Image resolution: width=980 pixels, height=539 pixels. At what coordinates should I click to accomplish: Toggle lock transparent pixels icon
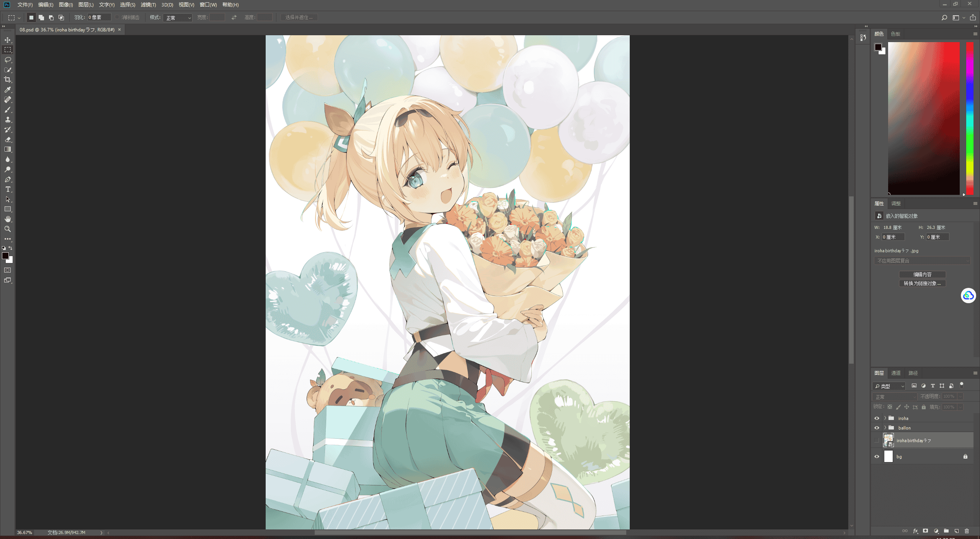[890, 407]
